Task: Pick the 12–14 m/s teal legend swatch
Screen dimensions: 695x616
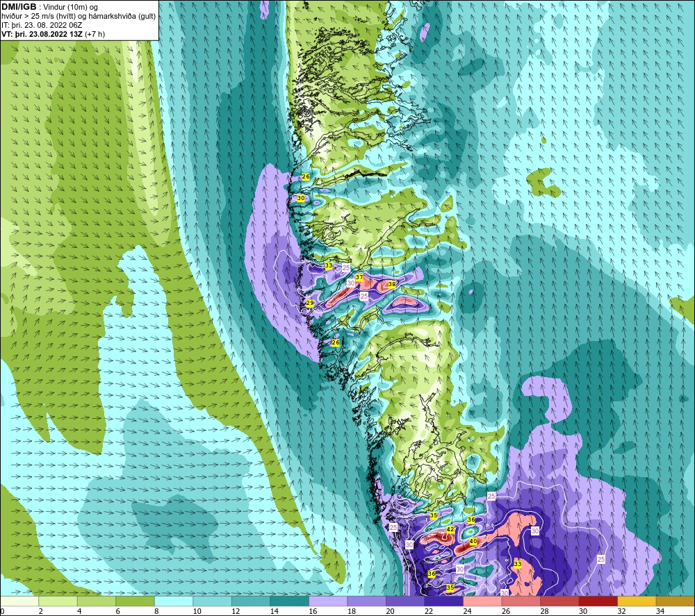Action: click(x=251, y=601)
